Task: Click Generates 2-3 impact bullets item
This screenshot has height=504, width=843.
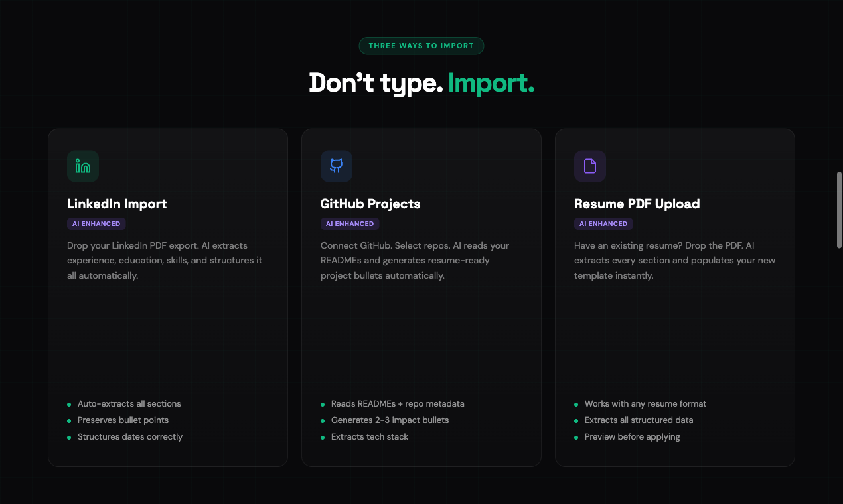Action: coord(390,420)
